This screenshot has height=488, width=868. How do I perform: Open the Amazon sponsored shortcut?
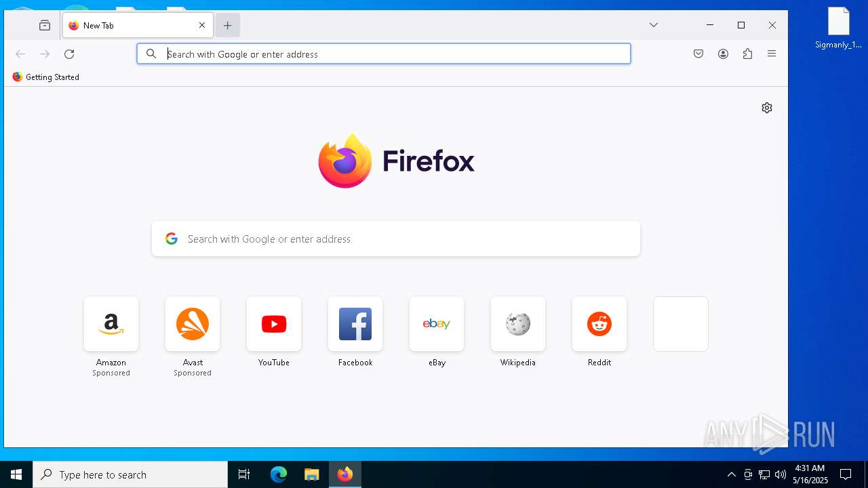pos(111,324)
